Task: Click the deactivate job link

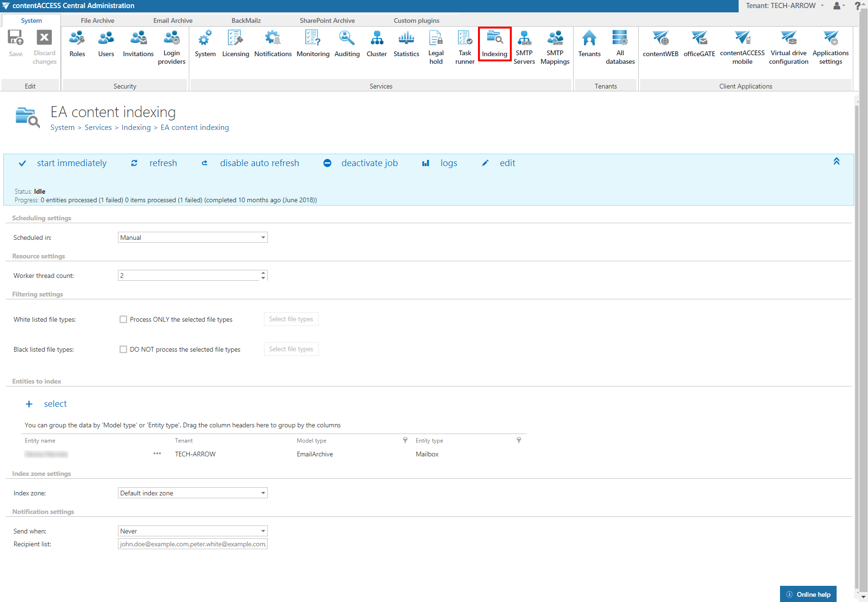Action: tap(369, 163)
